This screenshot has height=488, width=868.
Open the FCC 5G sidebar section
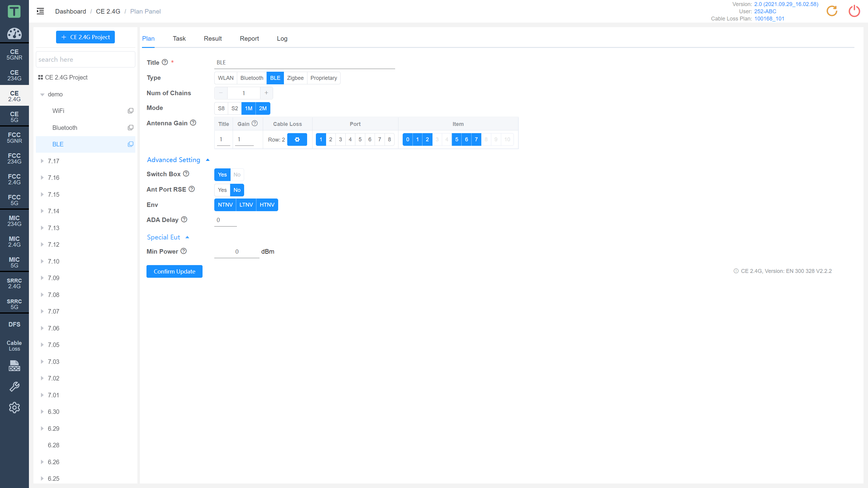click(x=14, y=200)
